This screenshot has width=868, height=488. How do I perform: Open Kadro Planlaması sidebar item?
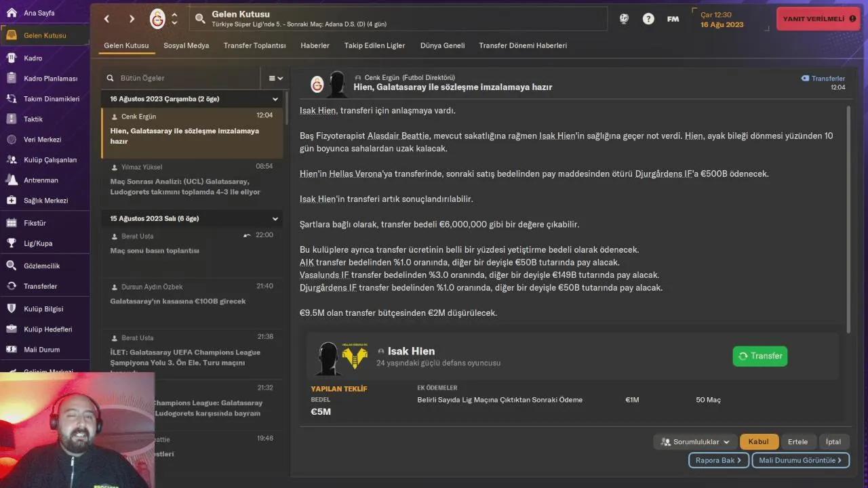(45, 79)
